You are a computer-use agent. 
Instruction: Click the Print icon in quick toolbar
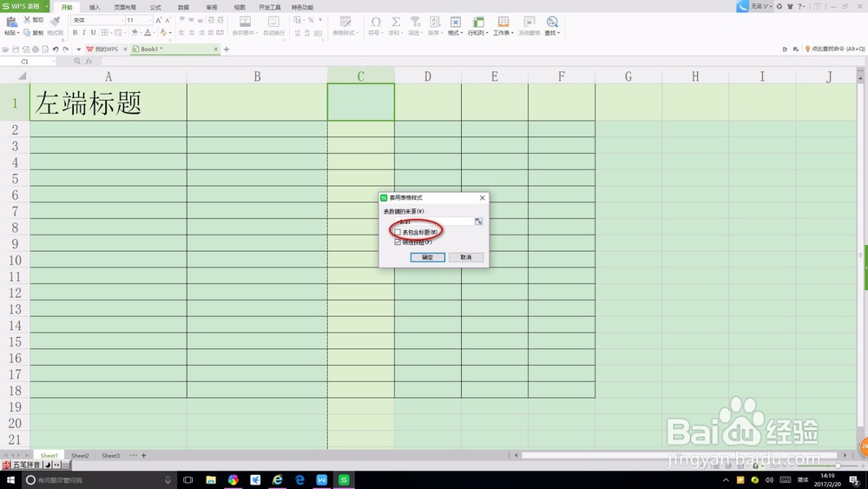click(36, 50)
